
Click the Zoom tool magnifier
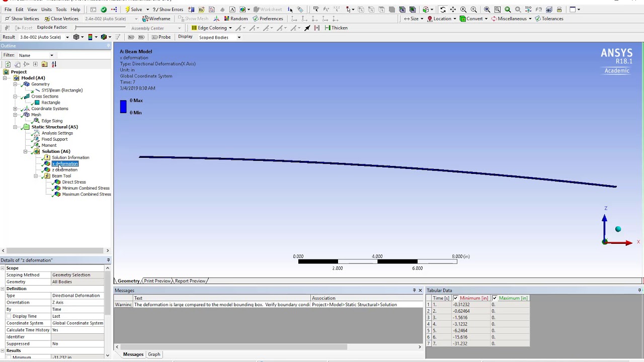pyautogui.click(x=463, y=9)
